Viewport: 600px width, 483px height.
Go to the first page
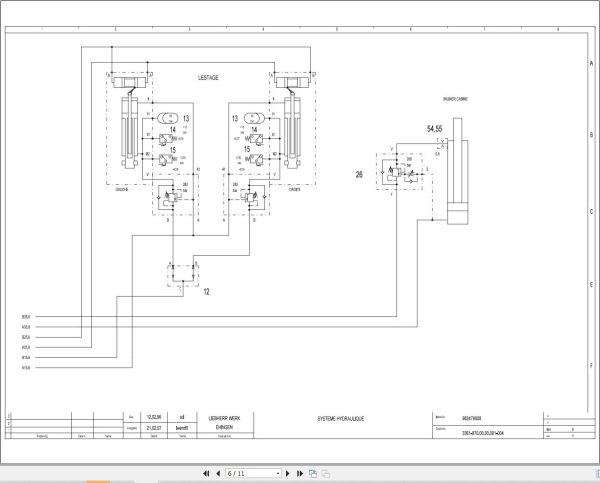click(x=206, y=473)
